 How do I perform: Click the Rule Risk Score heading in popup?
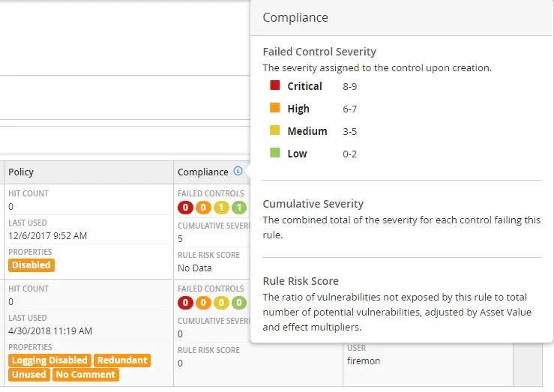pyautogui.click(x=301, y=281)
